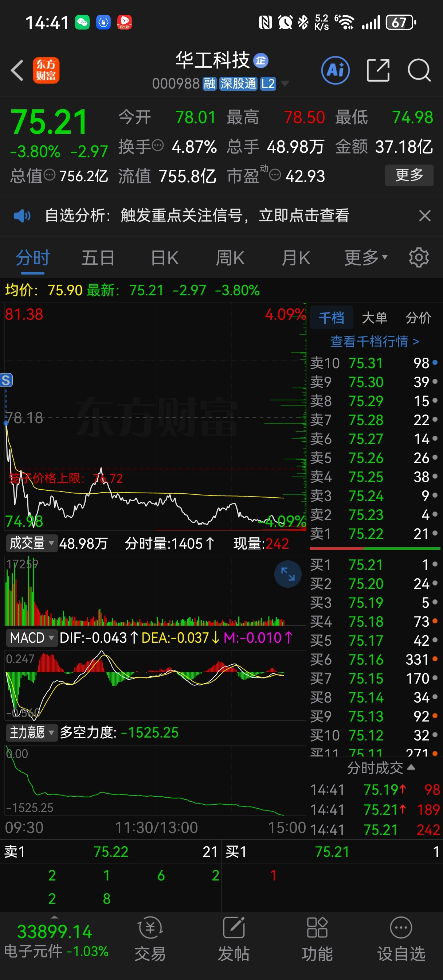
Task: Tap 卖1 row at 75.22 in order book
Action: click(374, 533)
